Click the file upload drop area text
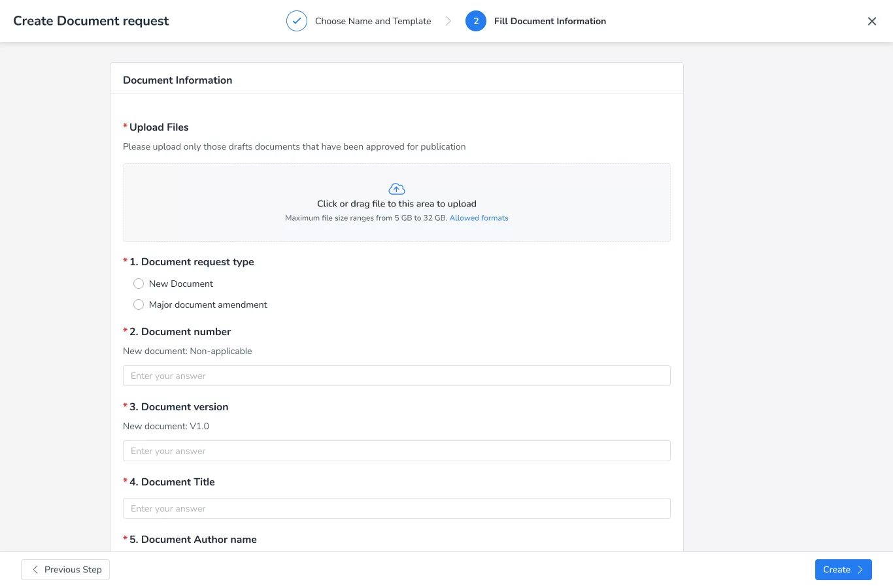The width and height of the screenshot is (893, 588). [x=397, y=204]
